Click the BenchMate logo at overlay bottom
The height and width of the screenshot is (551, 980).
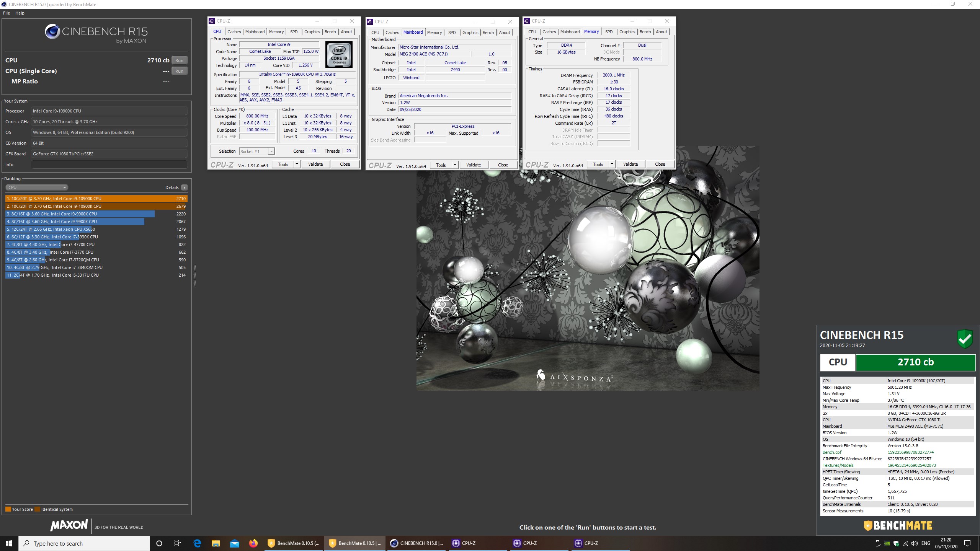point(898,525)
